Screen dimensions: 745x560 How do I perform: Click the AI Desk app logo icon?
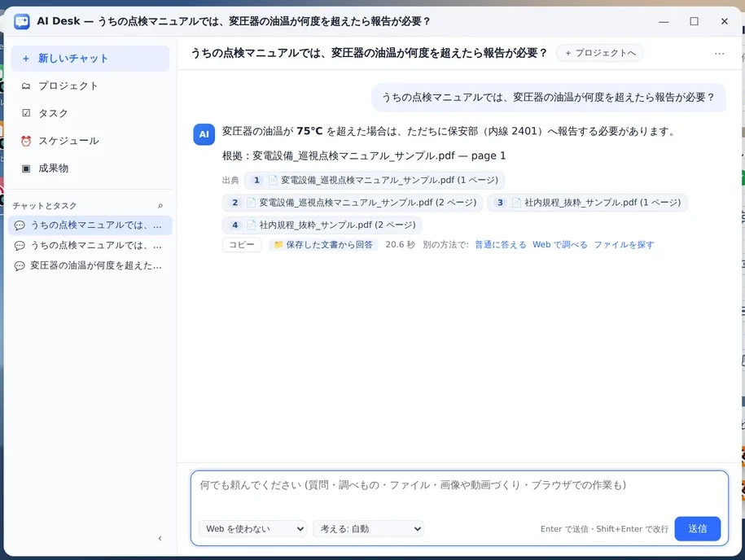click(x=21, y=21)
